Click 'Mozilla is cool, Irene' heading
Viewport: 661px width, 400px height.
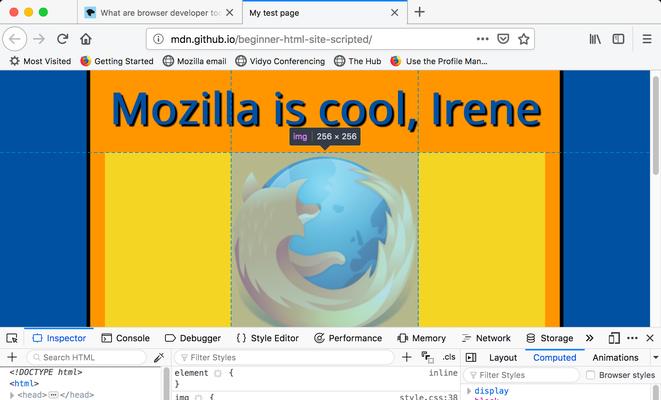click(326, 110)
